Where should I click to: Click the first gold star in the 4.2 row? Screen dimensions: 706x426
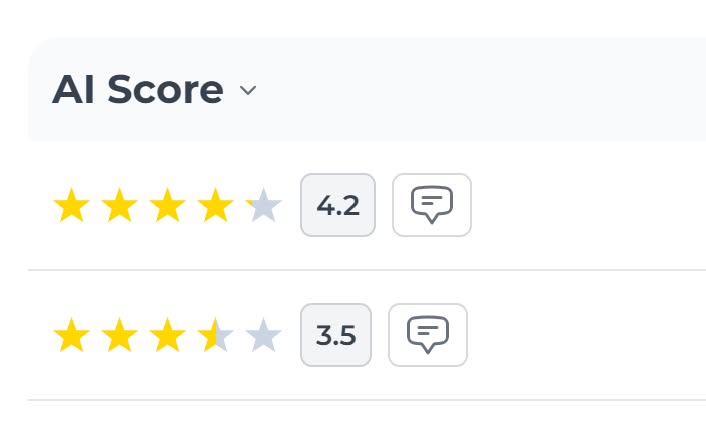point(71,206)
